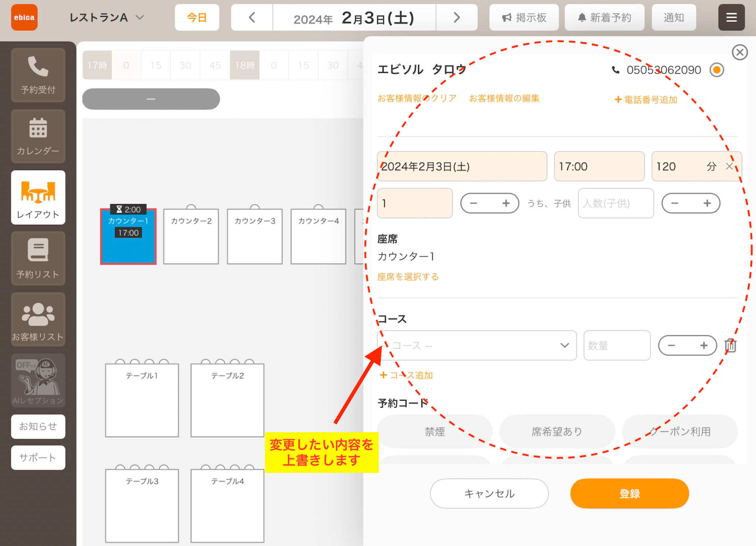Click the hamburger menu icon

[x=731, y=17]
